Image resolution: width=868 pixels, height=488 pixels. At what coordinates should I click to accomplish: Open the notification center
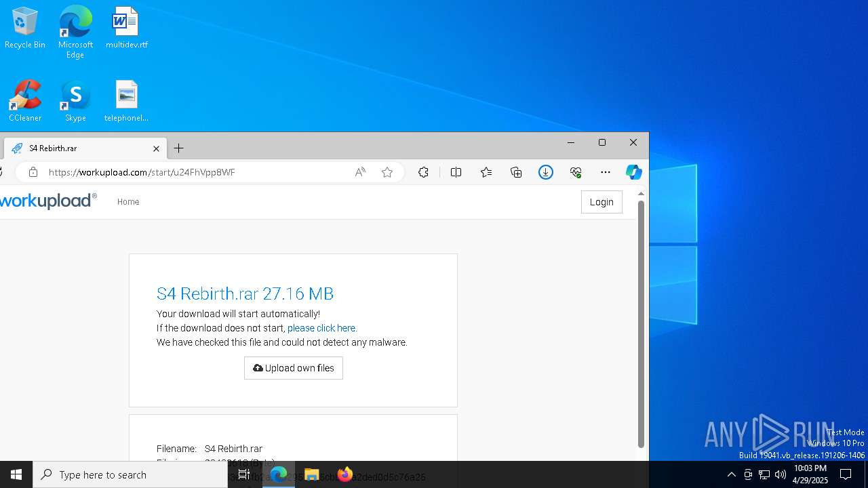click(x=846, y=474)
